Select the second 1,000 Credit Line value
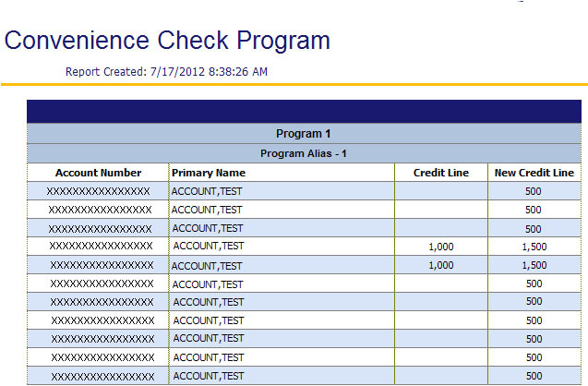Screen dimensions: 588x386 tap(441, 265)
